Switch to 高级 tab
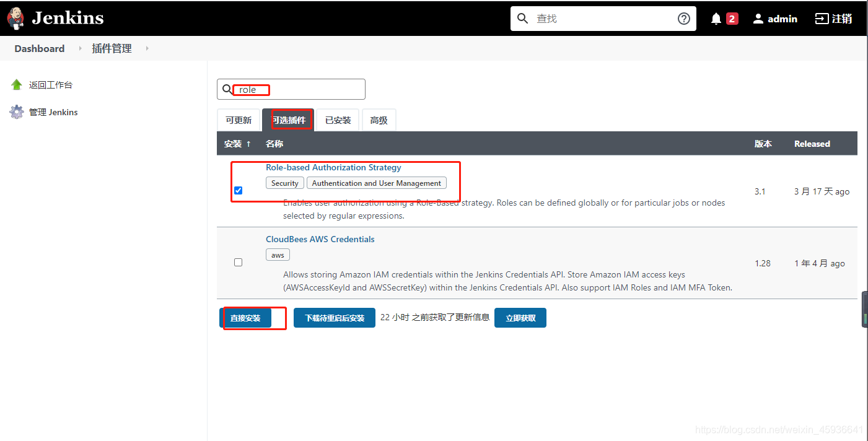 pos(379,120)
